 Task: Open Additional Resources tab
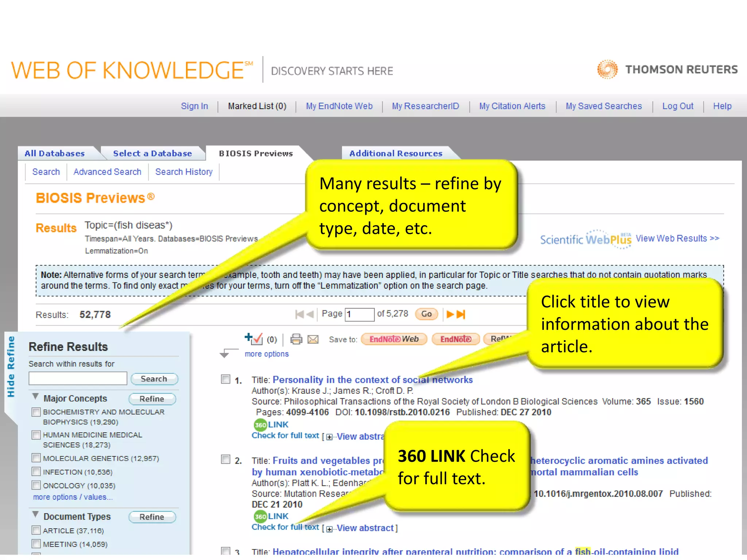tap(396, 153)
